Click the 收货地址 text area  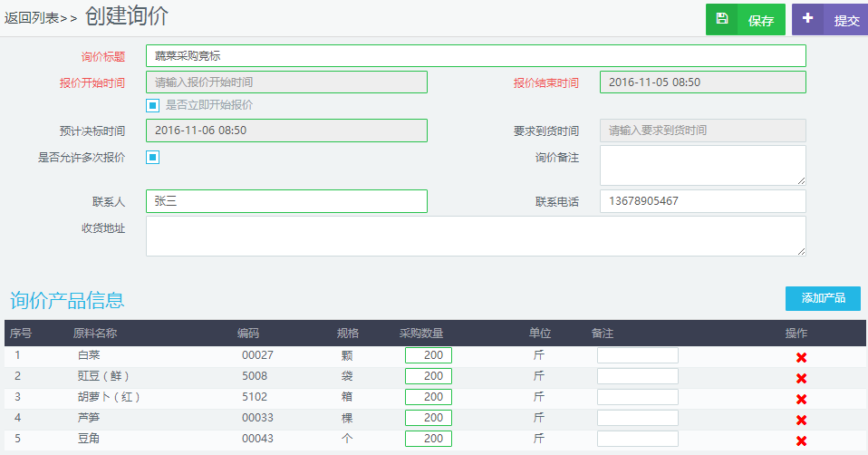pyautogui.click(x=476, y=236)
